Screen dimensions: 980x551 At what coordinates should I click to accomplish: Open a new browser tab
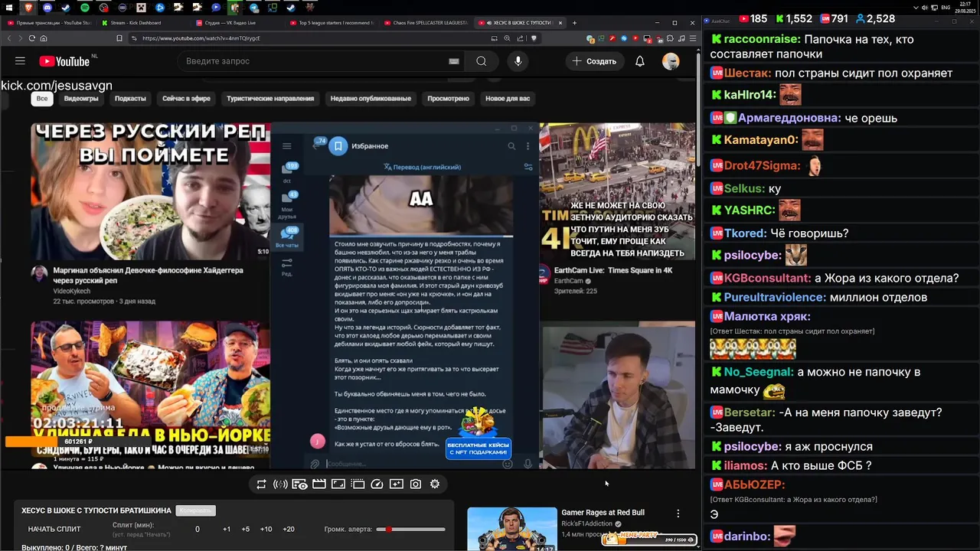pos(573,23)
